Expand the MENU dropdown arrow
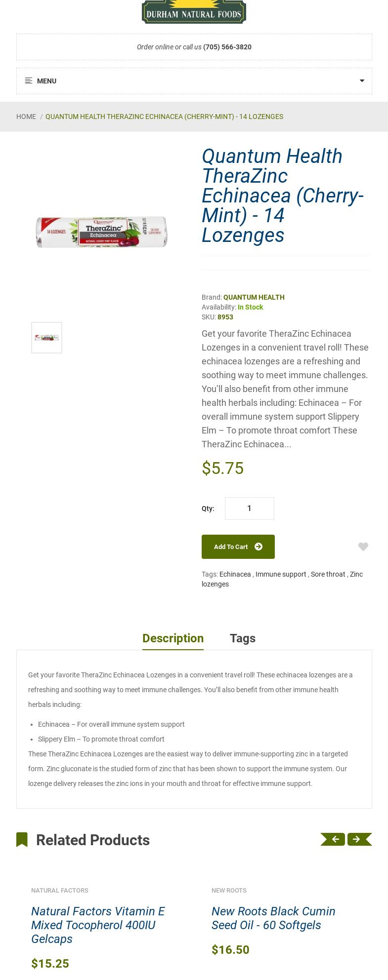 [x=362, y=81]
